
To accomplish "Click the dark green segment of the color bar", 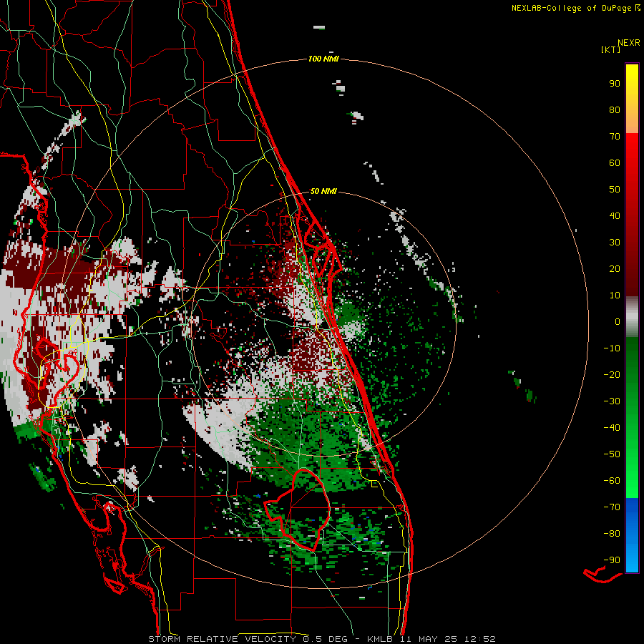I will tap(632, 361).
